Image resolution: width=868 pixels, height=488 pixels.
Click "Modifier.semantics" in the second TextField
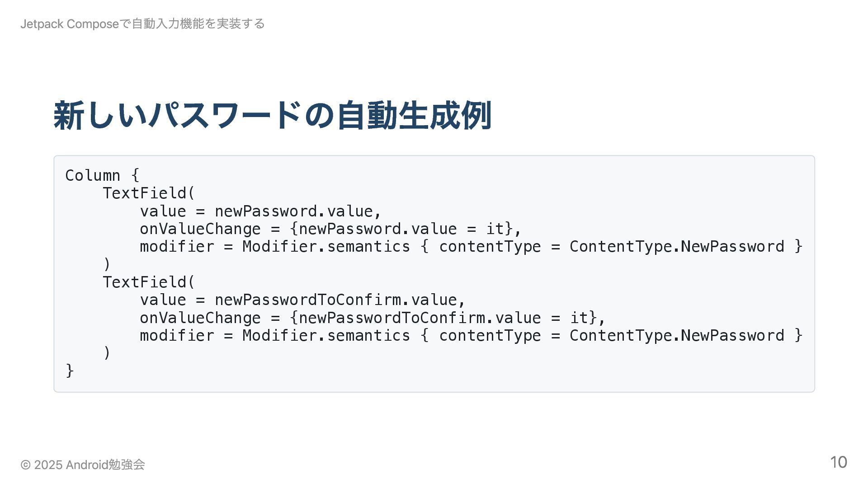326,336
